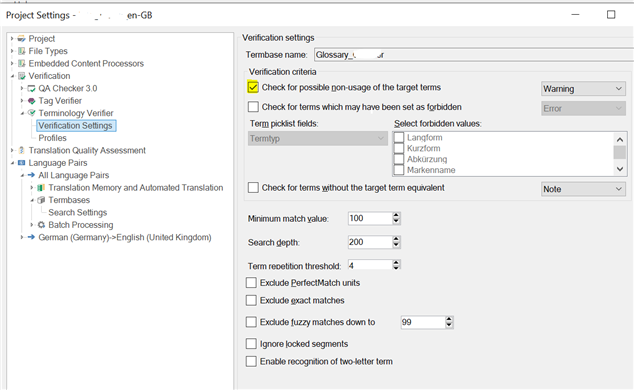Tick the Abkürzung forbidden value
This screenshot has height=390, width=634.
coord(399,159)
